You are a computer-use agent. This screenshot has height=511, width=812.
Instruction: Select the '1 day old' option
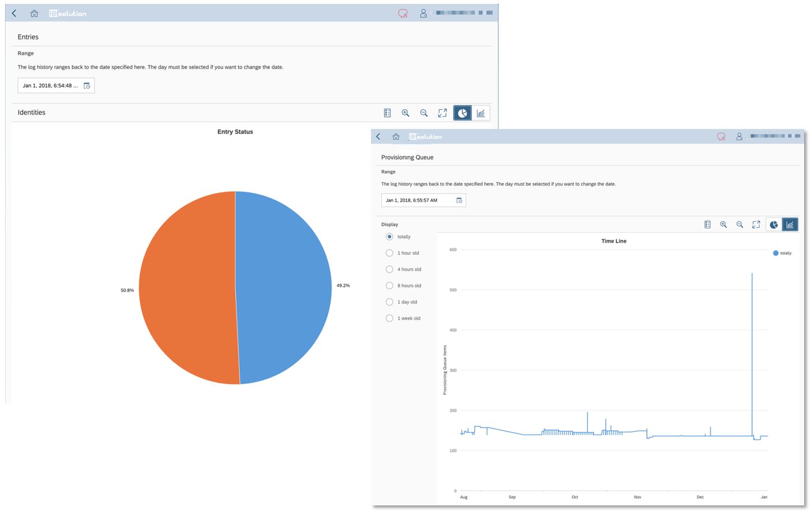pyautogui.click(x=389, y=302)
